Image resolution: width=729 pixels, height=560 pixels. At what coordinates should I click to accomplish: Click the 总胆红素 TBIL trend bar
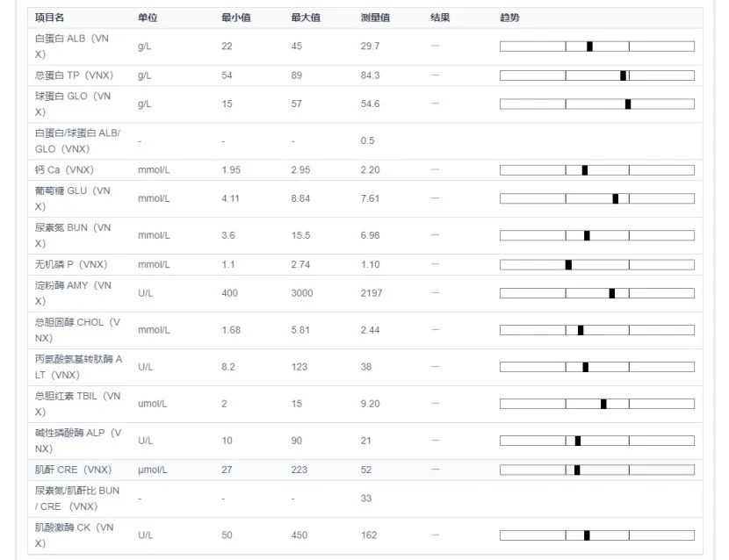[x=596, y=404]
